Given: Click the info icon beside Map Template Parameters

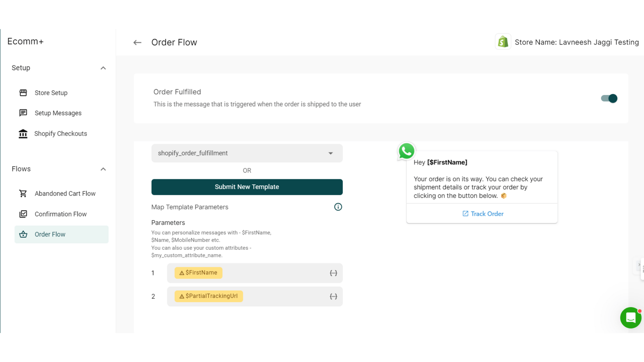Looking at the screenshot, I should [x=338, y=207].
